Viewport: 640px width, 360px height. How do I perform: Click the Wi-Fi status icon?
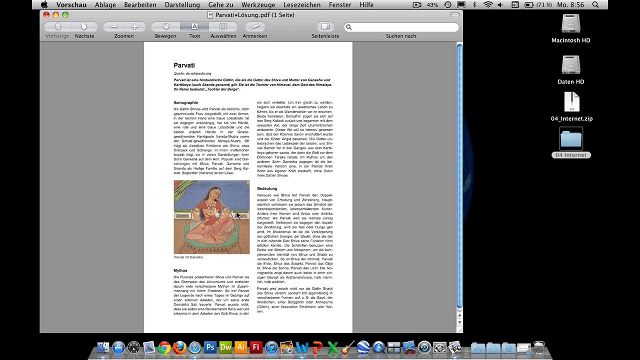pos(488,5)
